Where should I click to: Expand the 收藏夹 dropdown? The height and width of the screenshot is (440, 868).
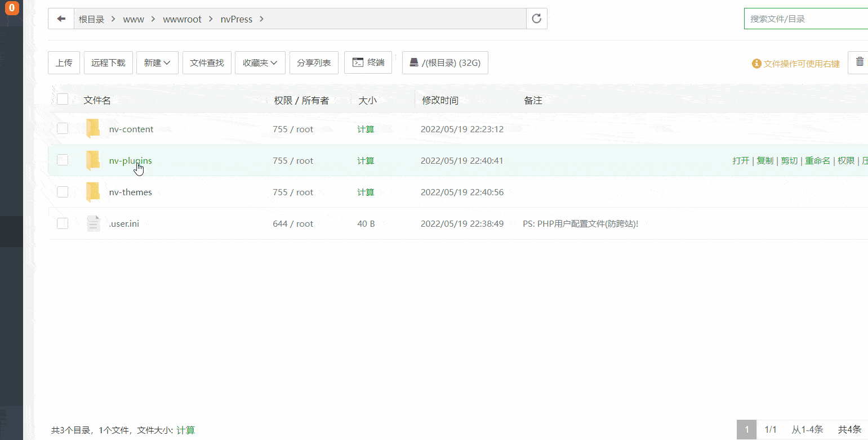260,62
